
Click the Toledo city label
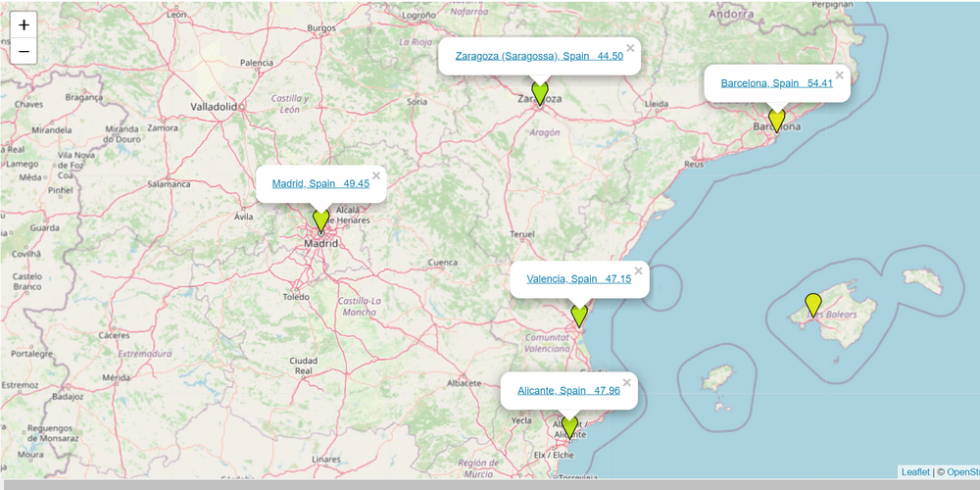tap(296, 297)
